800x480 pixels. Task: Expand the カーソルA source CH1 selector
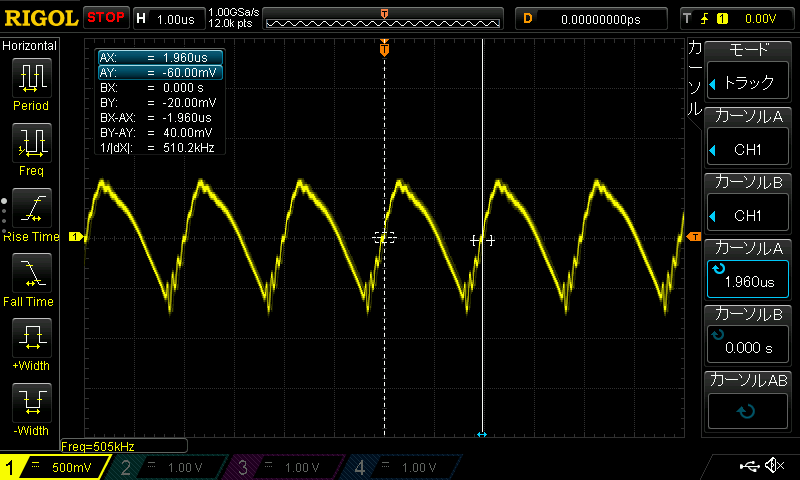coord(751,138)
